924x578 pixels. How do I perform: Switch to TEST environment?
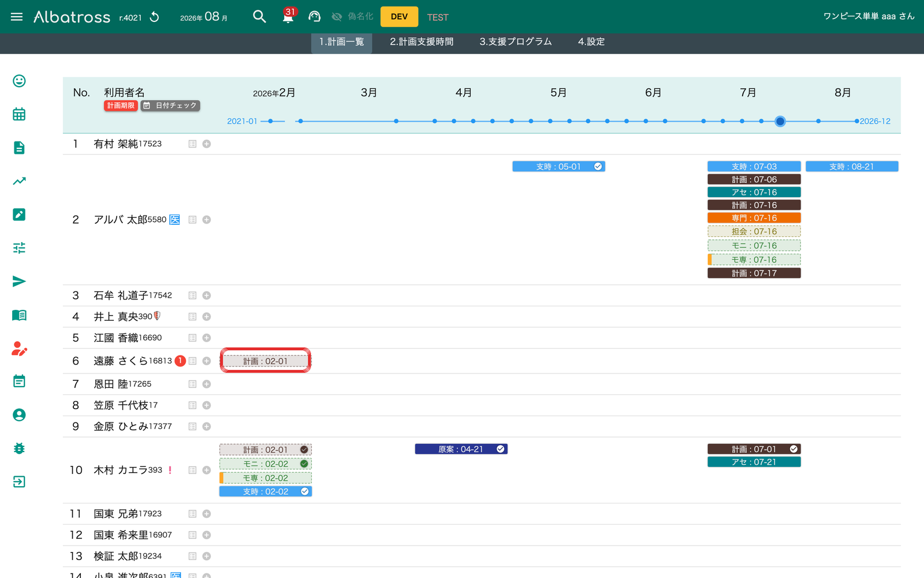click(x=438, y=17)
